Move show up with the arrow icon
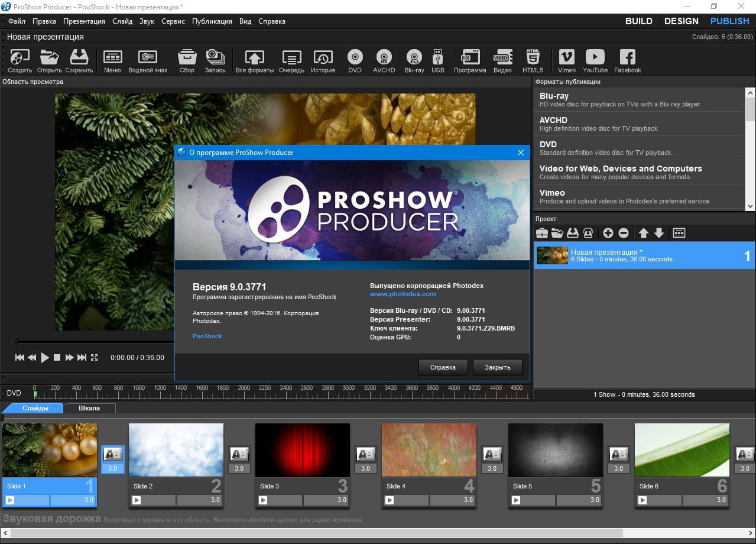Screen dimensions: 756x544 click(643, 233)
